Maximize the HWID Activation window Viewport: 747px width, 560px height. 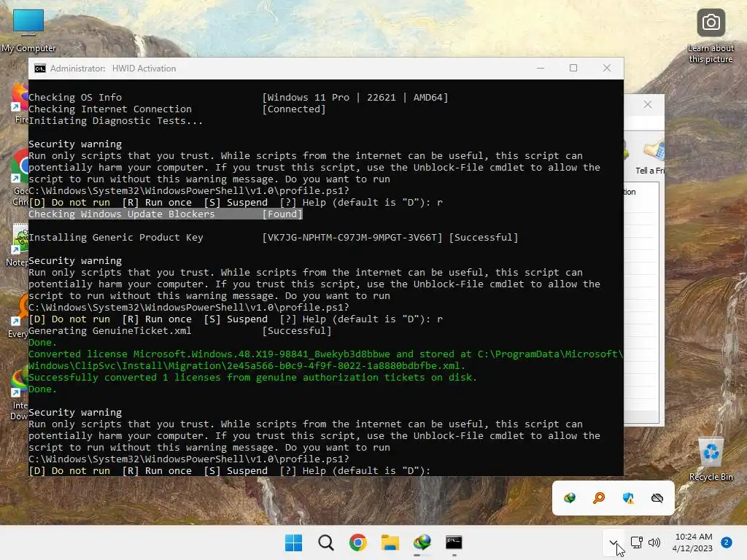tap(573, 68)
